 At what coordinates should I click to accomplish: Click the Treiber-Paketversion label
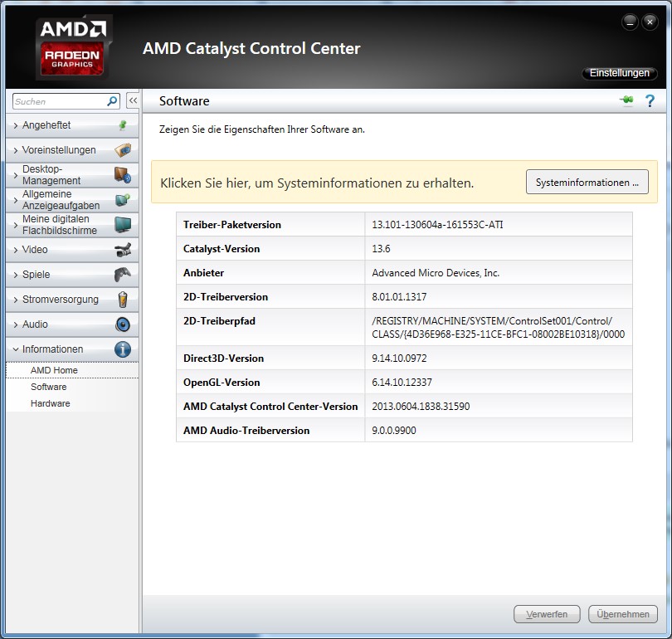click(231, 225)
